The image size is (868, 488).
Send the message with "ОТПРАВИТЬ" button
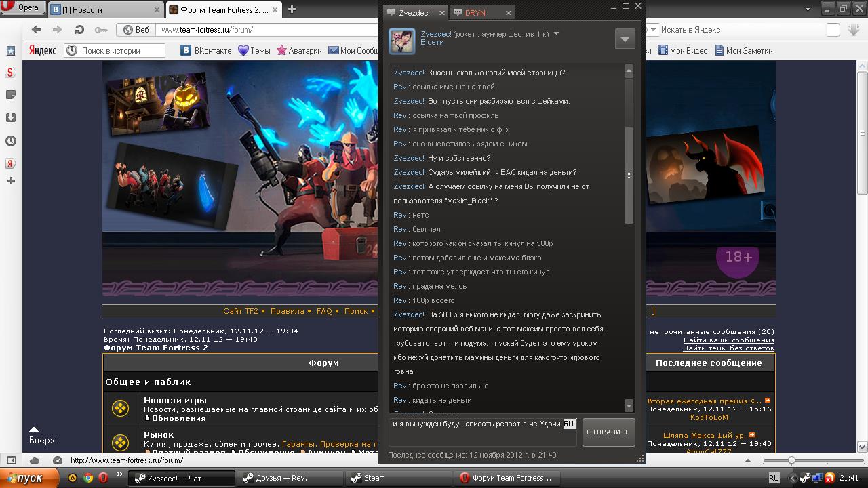(x=608, y=432)
